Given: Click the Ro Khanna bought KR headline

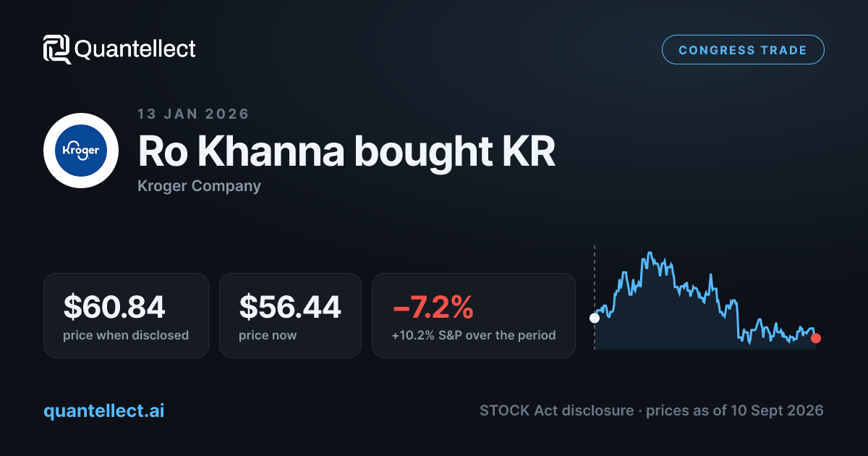Looking at the screenshot, I should point(346,151).
